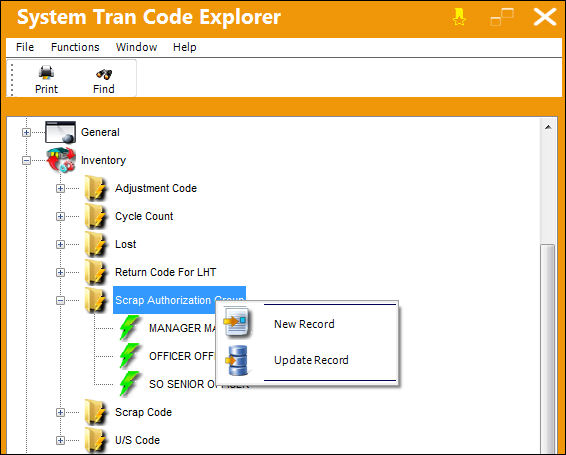Select the Cycle Count item
This screenshot has width=566, height=455.
pyautogui.click(x=144, y=216)
